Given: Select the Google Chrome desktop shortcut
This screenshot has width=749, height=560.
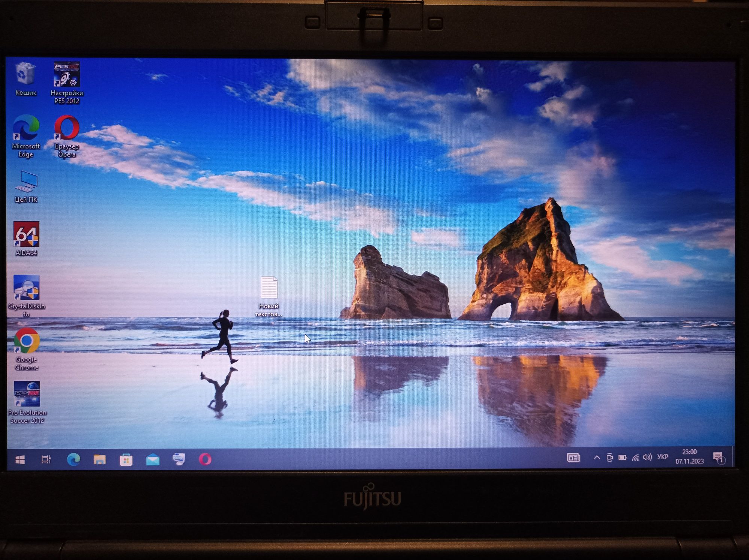Looking at the screenshot, I should (x=27, y=349).
